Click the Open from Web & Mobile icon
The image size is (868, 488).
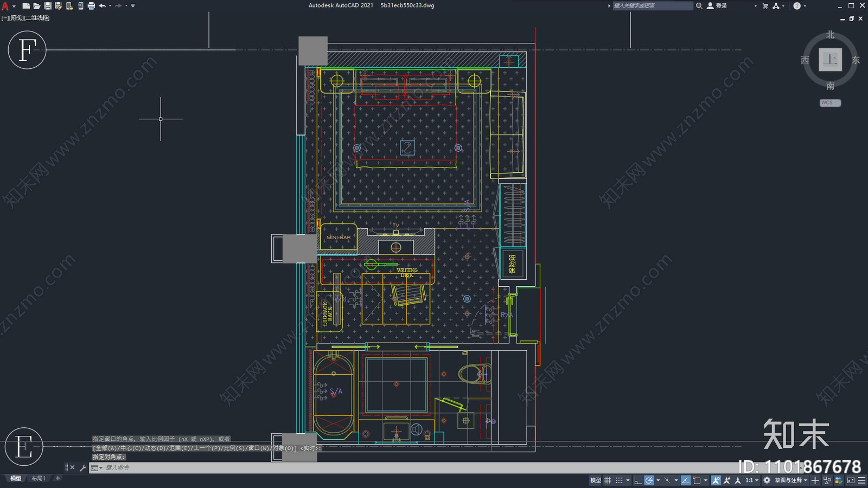[69, 5]
